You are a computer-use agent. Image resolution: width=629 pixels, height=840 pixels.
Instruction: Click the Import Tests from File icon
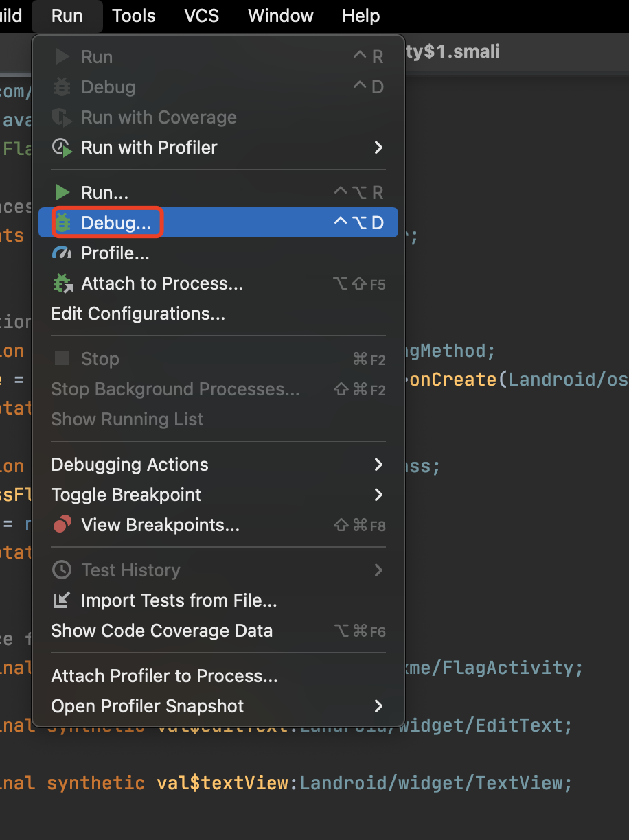click(x=62, y=600)
